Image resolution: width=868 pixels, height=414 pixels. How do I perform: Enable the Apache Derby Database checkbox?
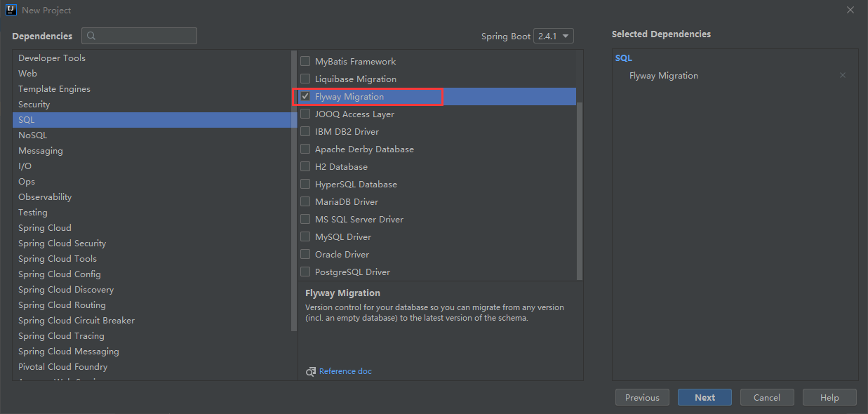pyautogui.click(x=305, y=149)
